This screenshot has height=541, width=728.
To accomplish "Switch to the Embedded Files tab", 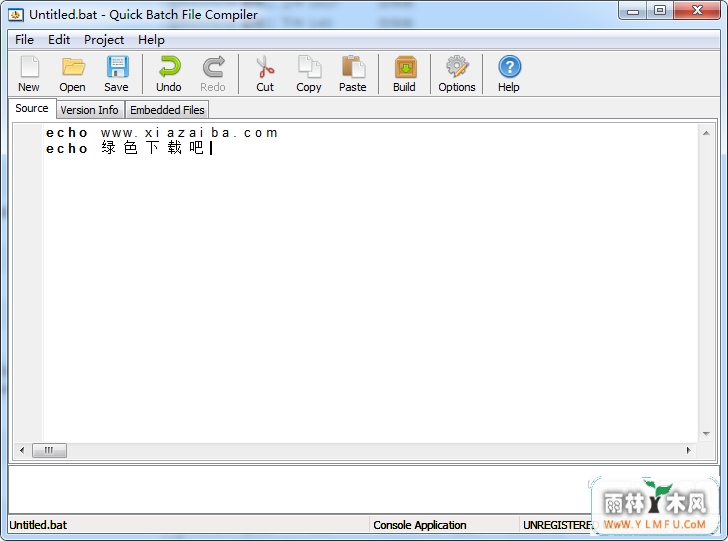I will click(167, 110).
